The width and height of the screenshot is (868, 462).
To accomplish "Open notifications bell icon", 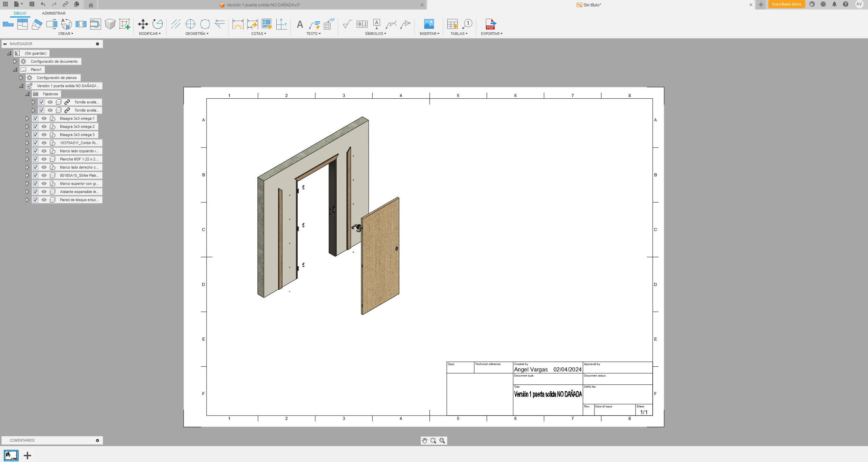I will click(834, 4).
